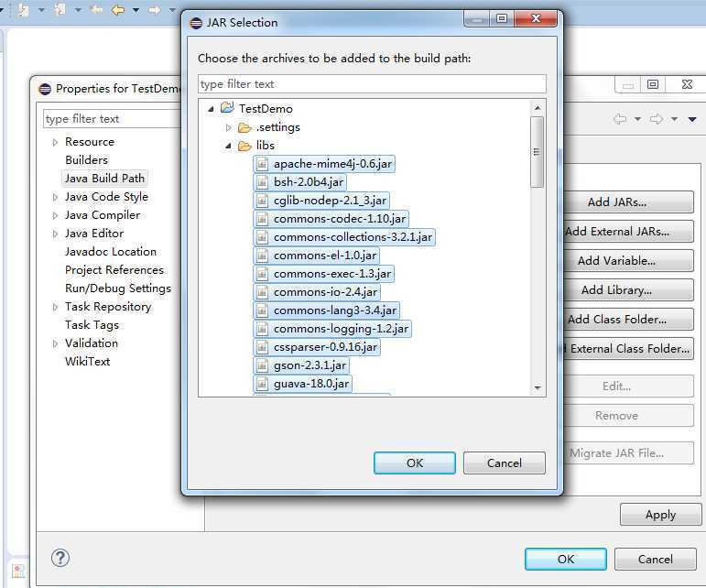This screenshot has height=588, width=706.
Task: Click Apply in Properties window
Action: [x=660, y=514]
